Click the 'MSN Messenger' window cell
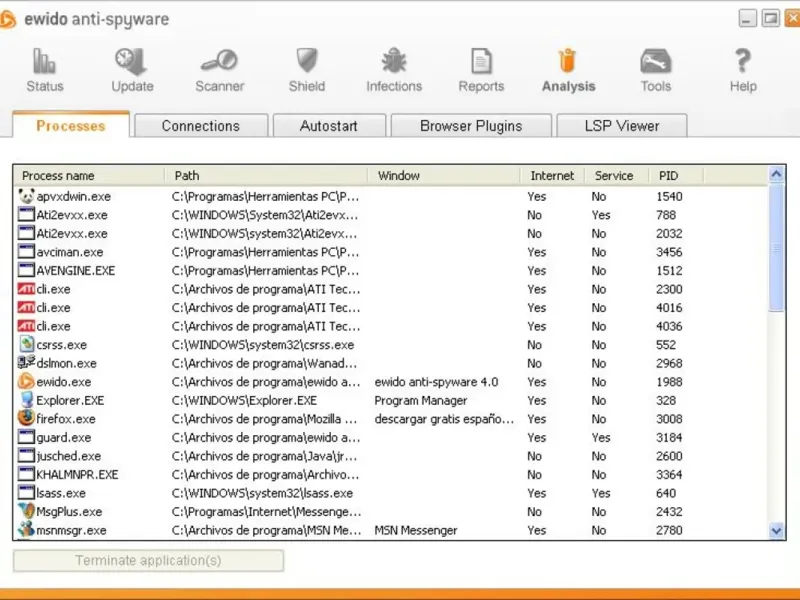Viewport: 800px width, 600px height. coord(416,530)
